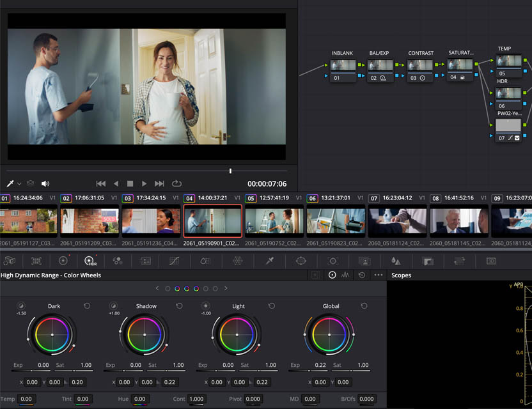The width and height of the screenshot is (532, 409).
Task: Open the Curves palette
Action: [175, 261]
